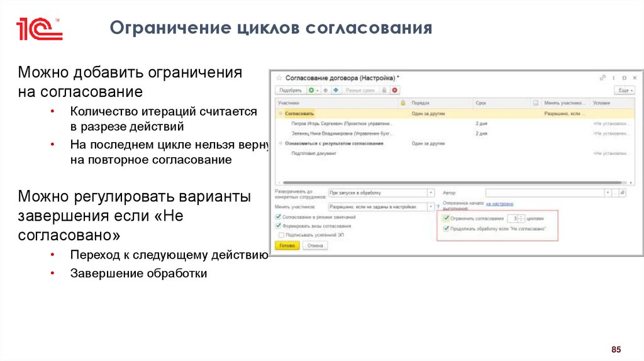Click note icon column header before Менять участников

pyautogui.click(x=536, y=103)
